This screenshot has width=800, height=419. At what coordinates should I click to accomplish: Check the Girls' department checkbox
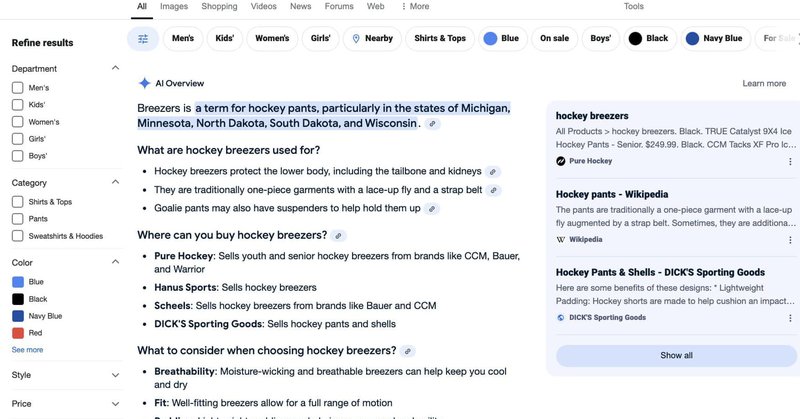coord(17,139)
